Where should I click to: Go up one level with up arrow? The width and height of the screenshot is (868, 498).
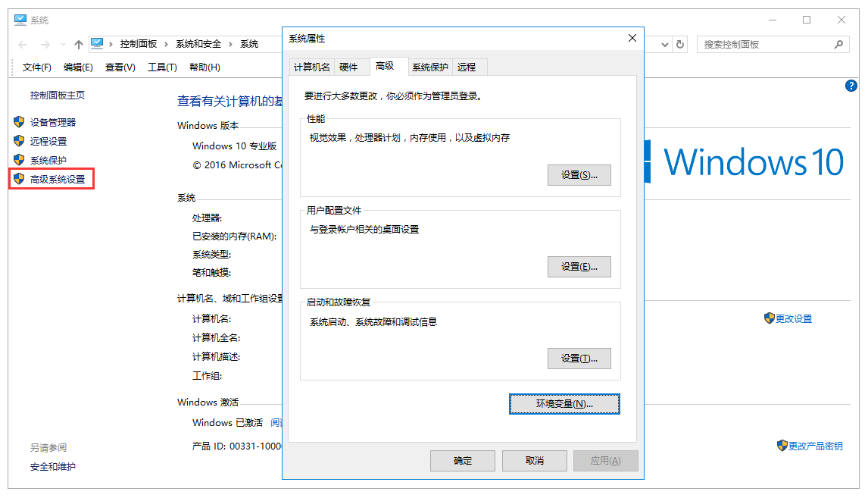[79, 44]
